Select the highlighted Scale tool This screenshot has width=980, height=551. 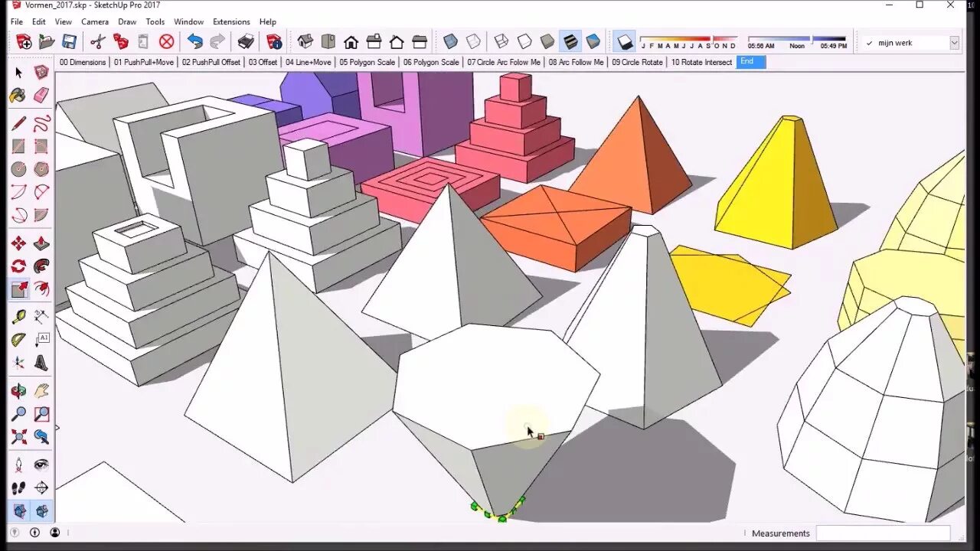click(x=19, y=289)
